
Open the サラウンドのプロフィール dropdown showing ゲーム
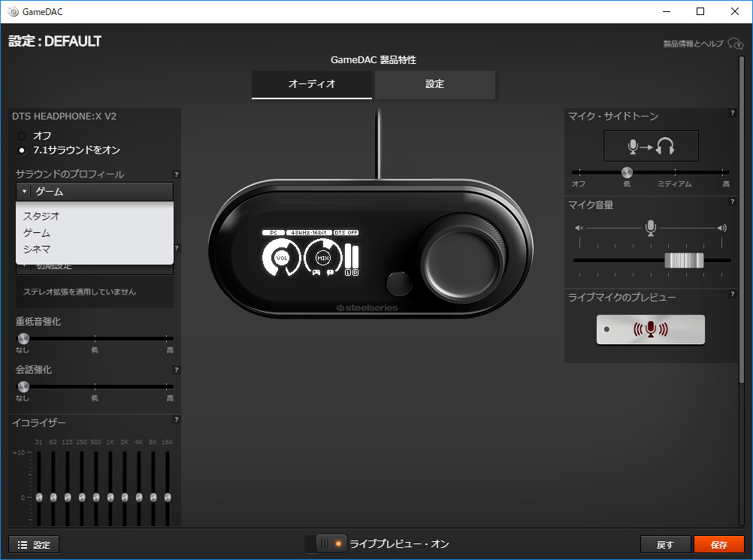click(x=95, y=192)
